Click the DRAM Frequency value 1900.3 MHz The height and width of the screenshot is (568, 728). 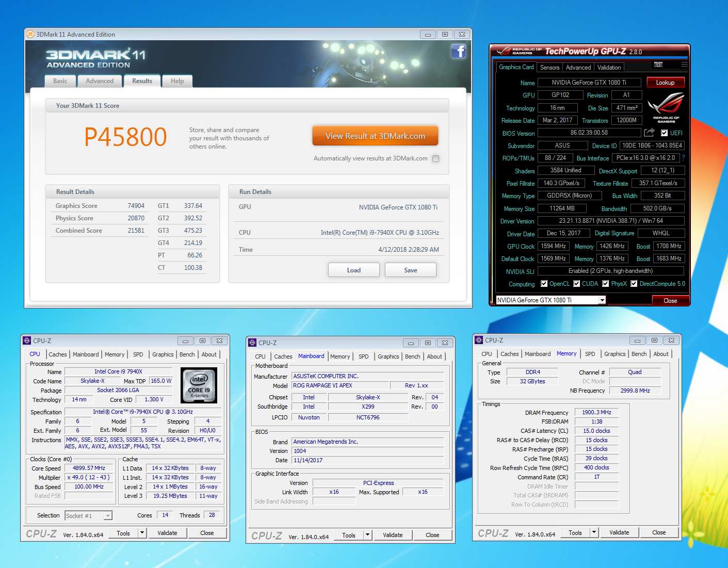tap(596, 412)
